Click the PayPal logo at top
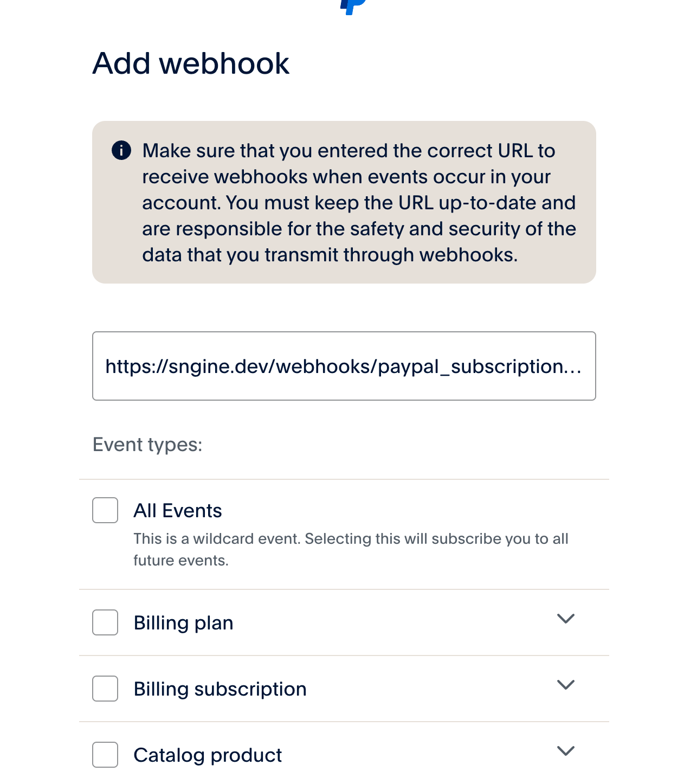 tap(353, 7)
